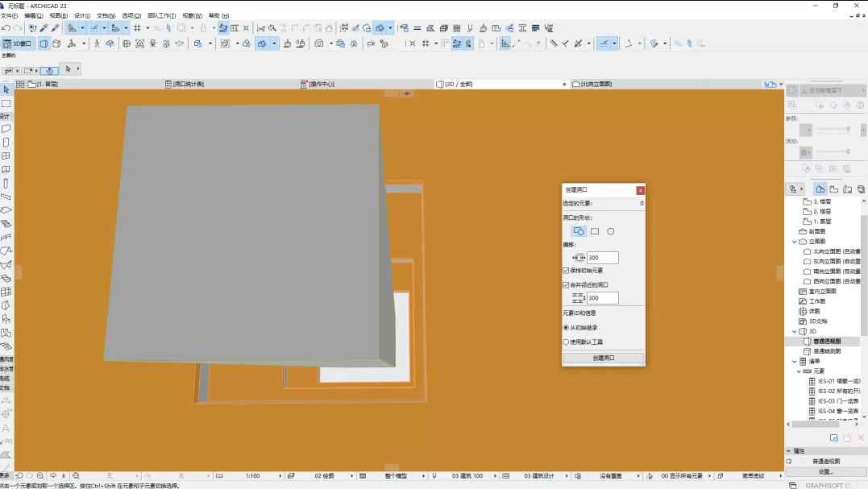Collapse the 3D tree node in navigator
This screenshot has width=868, height=489.
tap(794, 331)
